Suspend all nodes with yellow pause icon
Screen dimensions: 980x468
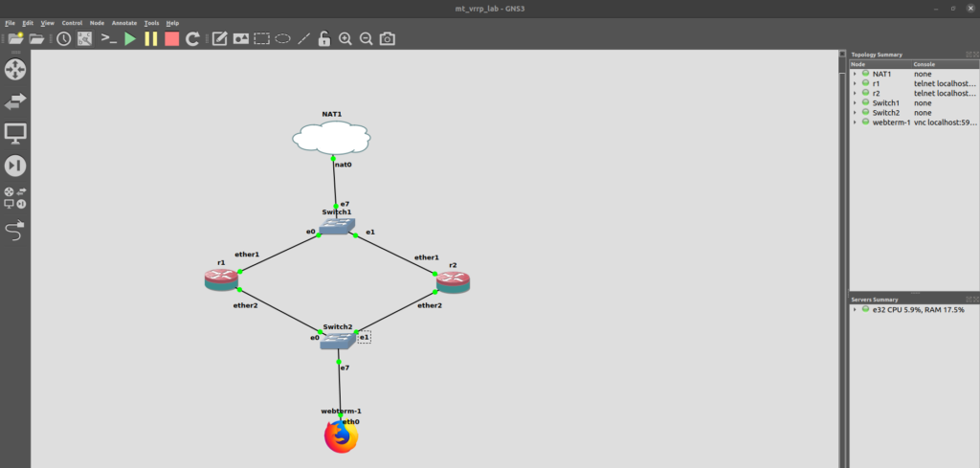point(151,39)
